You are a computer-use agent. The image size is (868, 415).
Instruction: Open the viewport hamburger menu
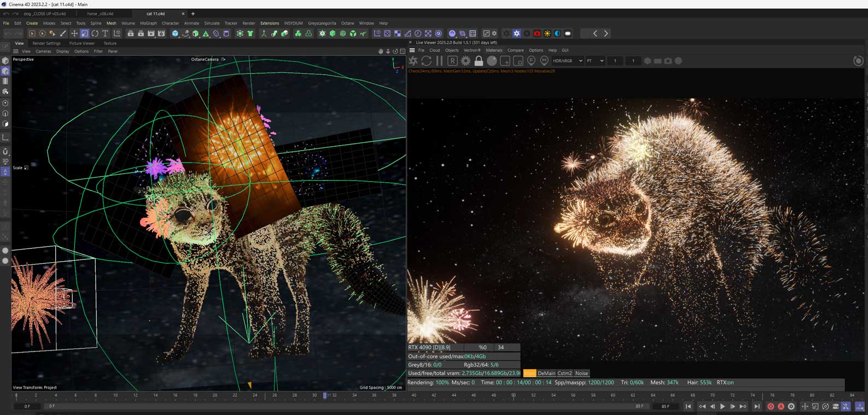click(15, 51)
